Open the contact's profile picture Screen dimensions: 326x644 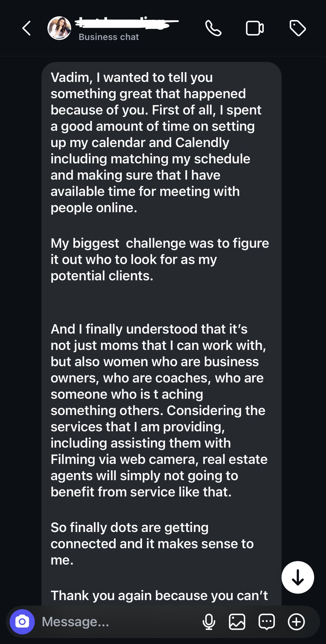point(59,28)
